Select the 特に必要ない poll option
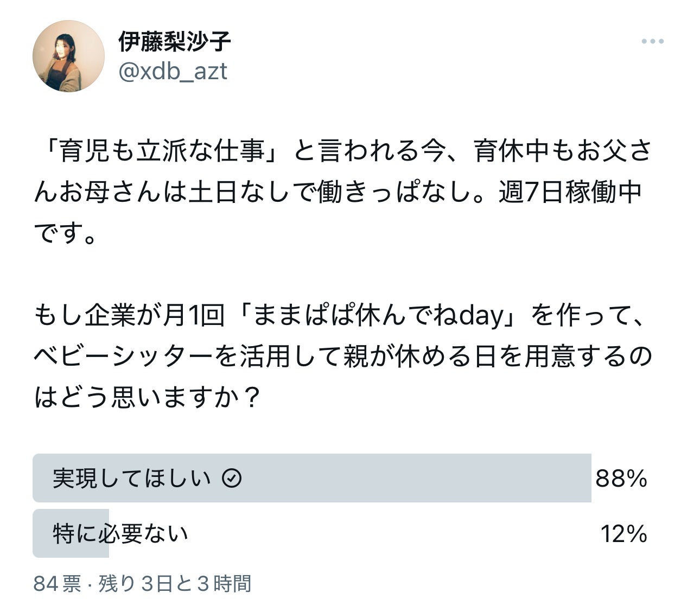 click(x=120, y=534)
